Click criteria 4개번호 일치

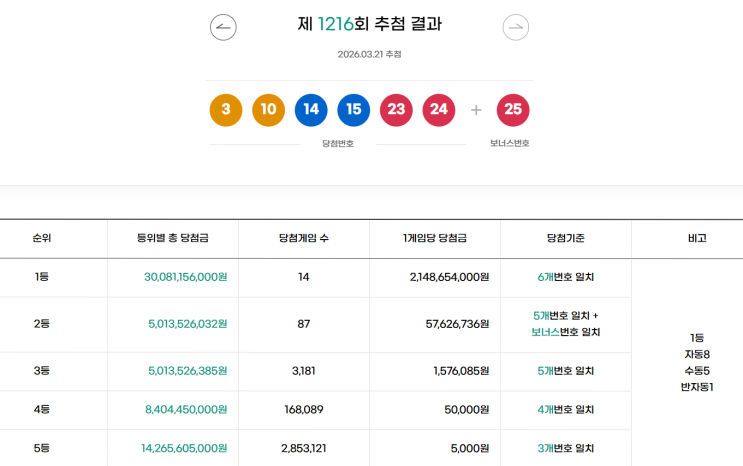pyautogui.click(x=566, y=410)
